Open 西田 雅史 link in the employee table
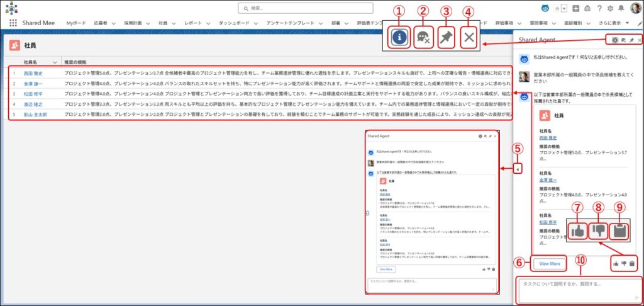 (34, 73)
